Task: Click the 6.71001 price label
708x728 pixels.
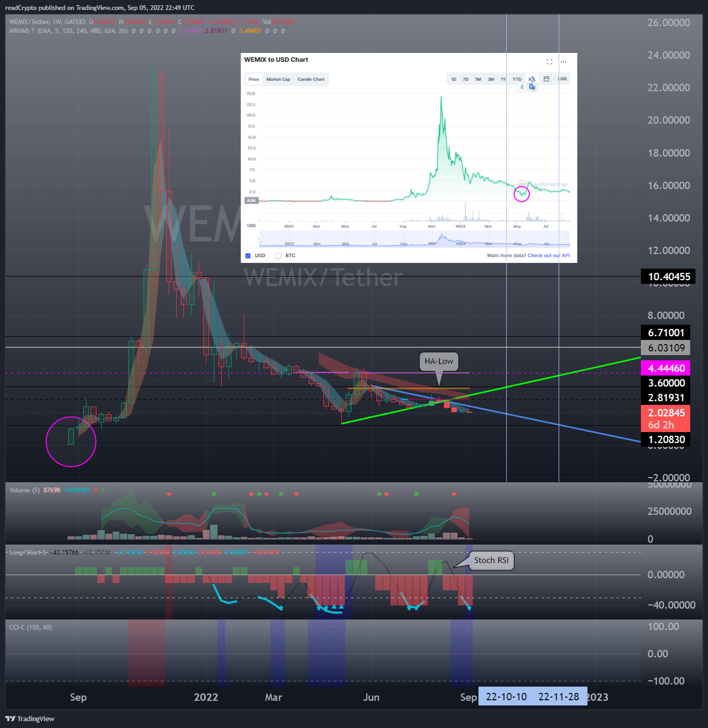Action: [666, 333]
